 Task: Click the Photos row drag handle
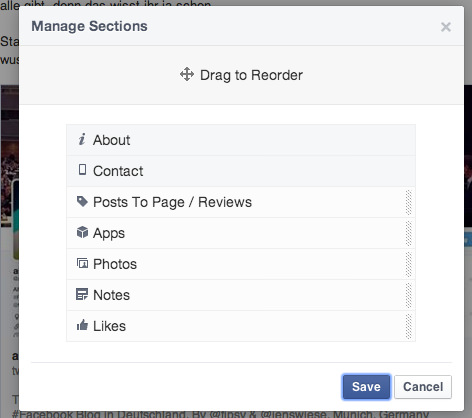(x=409, y=264)
